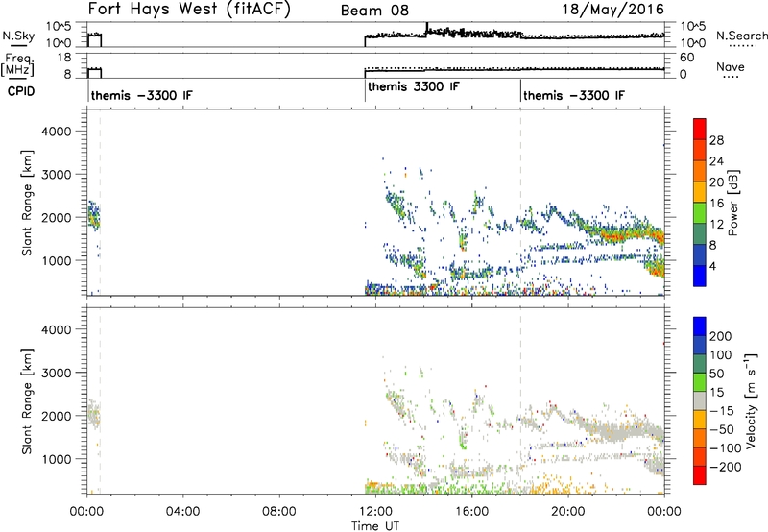Click the "Power [dB]" color bar title
Viewport: 768px width, 532px height.
[x=732, y=203]
